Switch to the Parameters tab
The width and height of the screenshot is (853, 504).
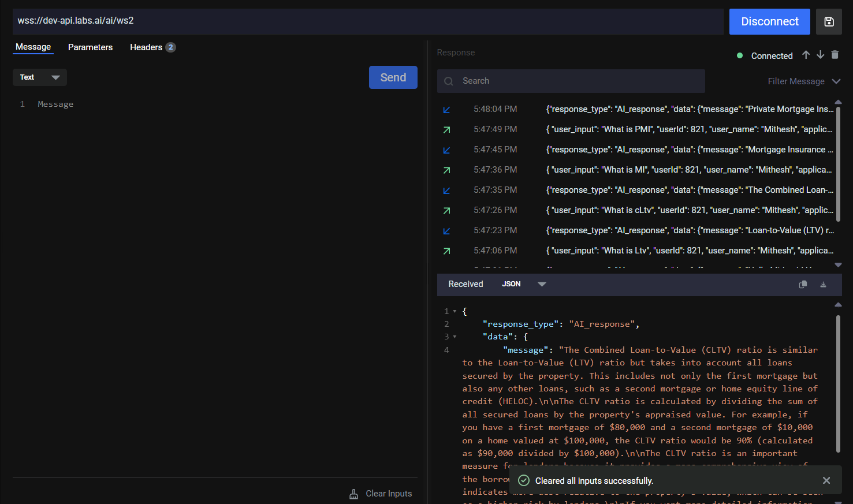[90, 47]
